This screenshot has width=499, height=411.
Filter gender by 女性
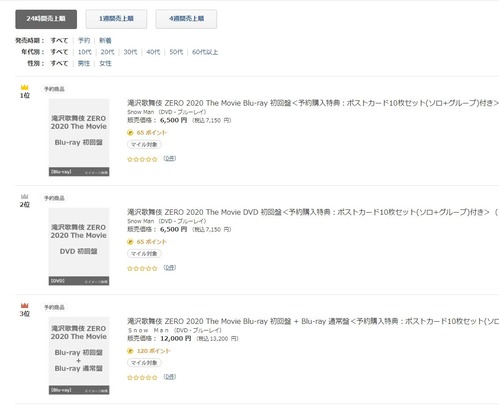pos(105,63)
